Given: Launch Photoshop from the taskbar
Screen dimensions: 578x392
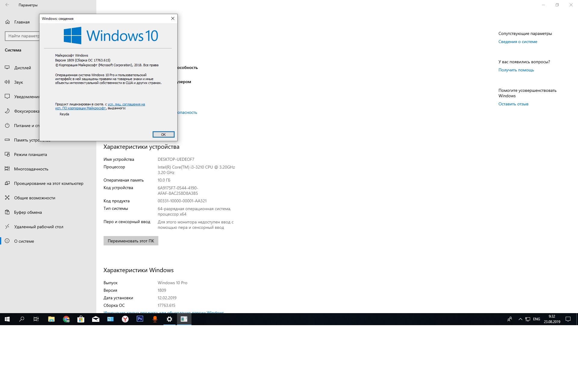Looking at the screenshot, I should pyautogui.click(x=140, y=319).
